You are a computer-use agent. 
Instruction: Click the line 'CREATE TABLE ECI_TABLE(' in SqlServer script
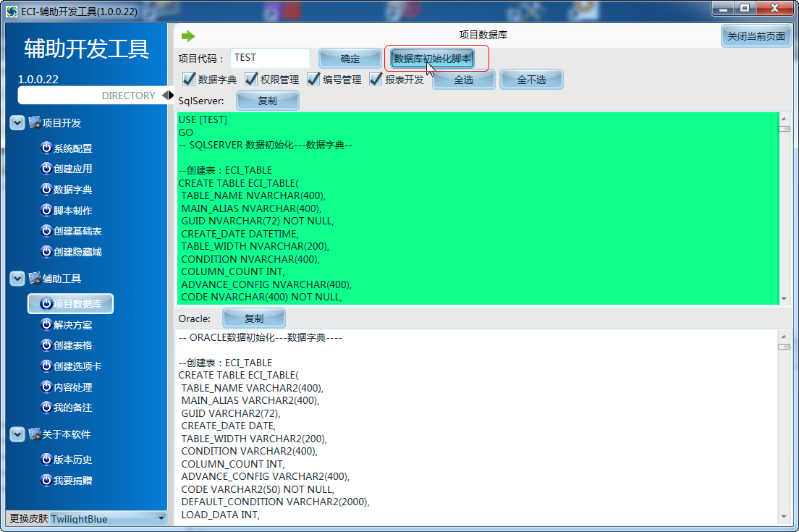coord(239,183)
